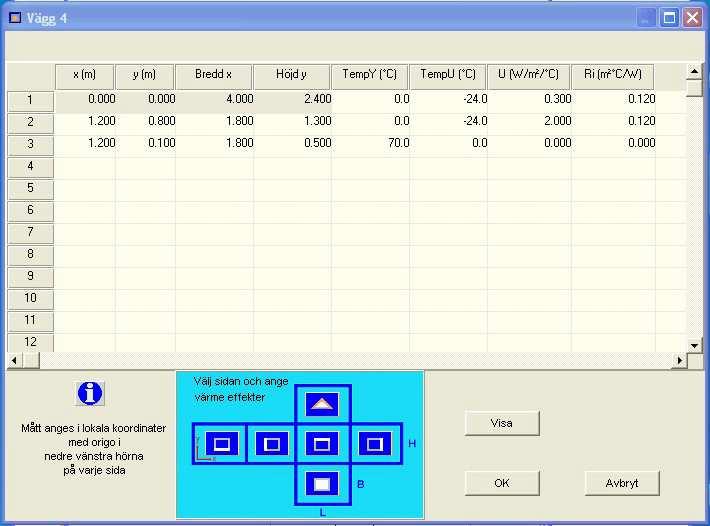Select row header 2
The image size is (710, 526).
[x=30, y=123]
